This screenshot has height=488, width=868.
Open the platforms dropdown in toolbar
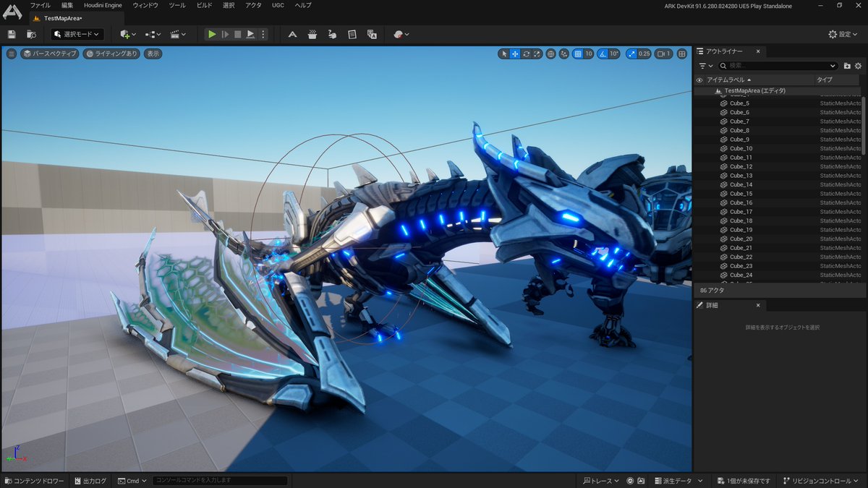401,34
